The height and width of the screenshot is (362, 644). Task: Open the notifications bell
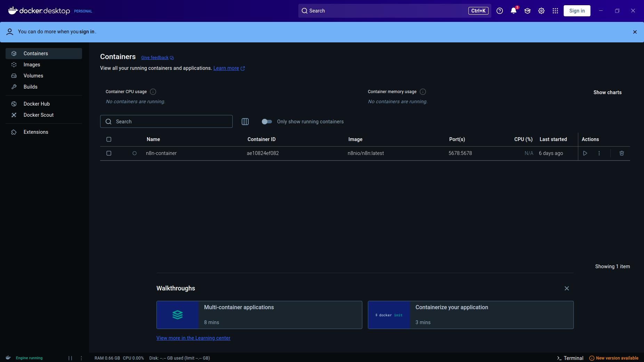pyautogui.click(x=514, y=11)
